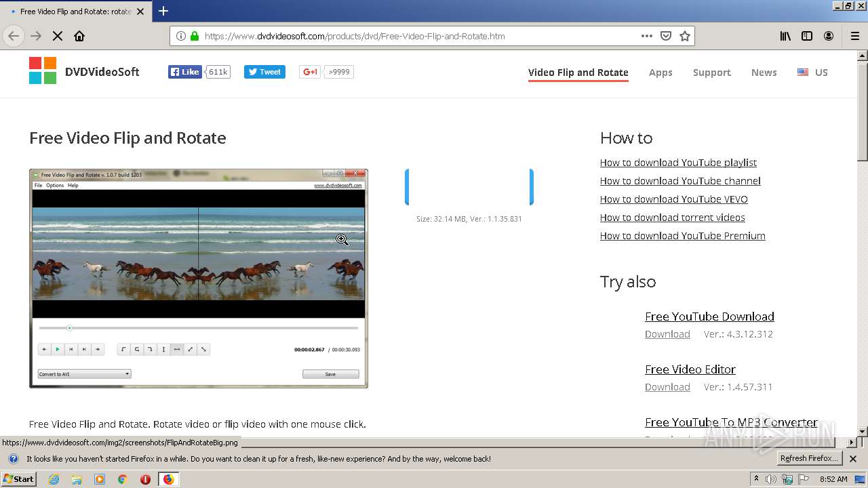Open How to download YouTube VEVO link
868x488 pixels.
coord(674,199)
